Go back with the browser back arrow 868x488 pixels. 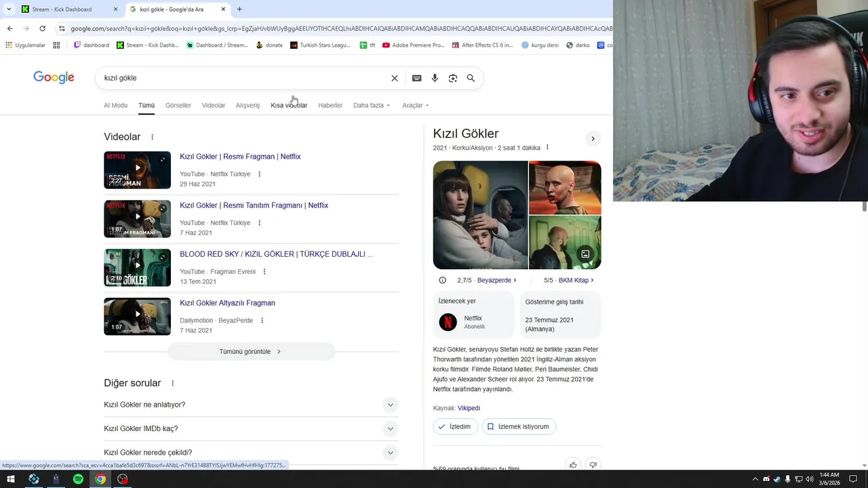[x=9, y=28]
